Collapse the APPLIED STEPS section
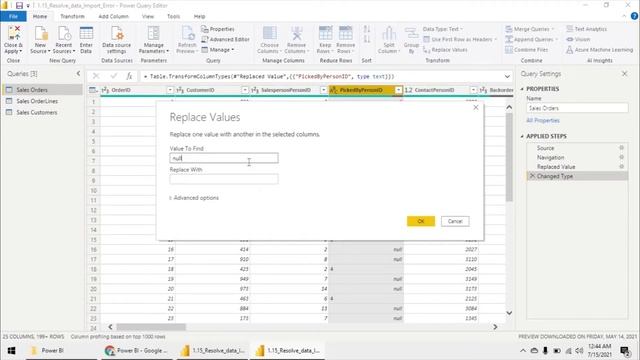Screen dimensions: 640x360 point(522,136)
